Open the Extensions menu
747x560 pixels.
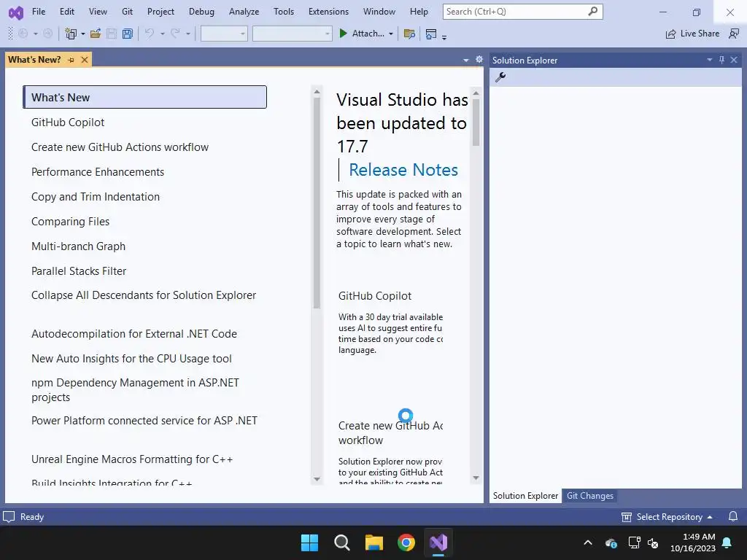click(329, 12)
